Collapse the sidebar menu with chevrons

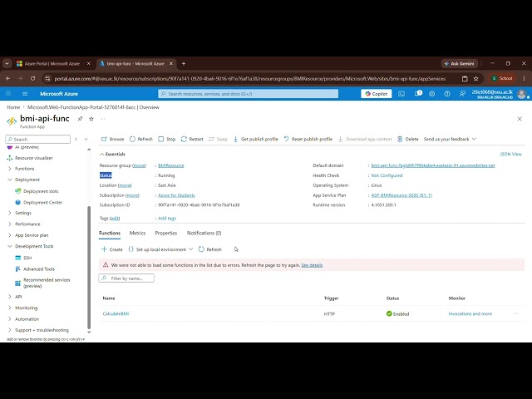[86, 139]
